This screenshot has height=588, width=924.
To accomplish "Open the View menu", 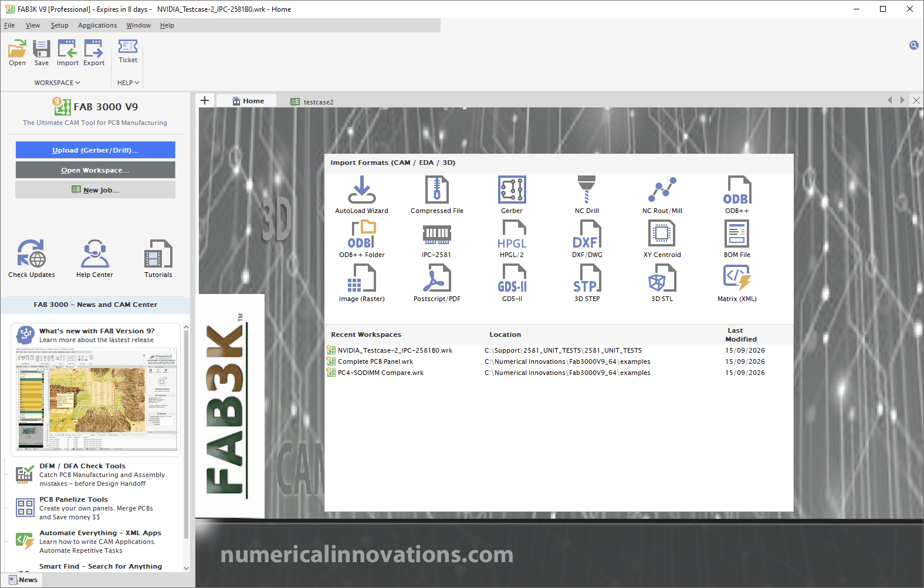I will pos(33,25).
